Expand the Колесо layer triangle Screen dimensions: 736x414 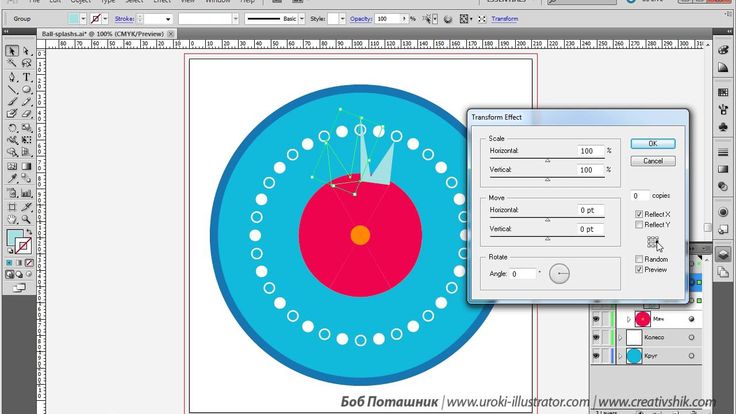(621, 337)
